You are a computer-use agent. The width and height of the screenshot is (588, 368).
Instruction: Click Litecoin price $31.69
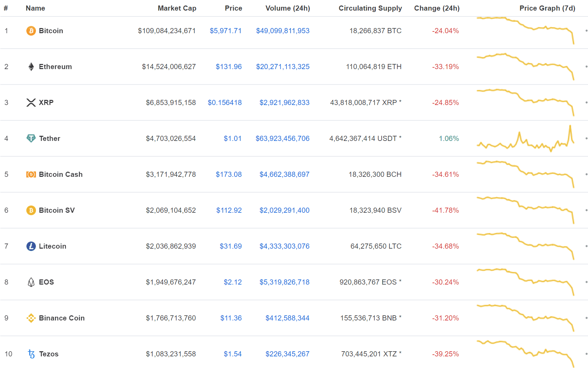coord(231,246)
